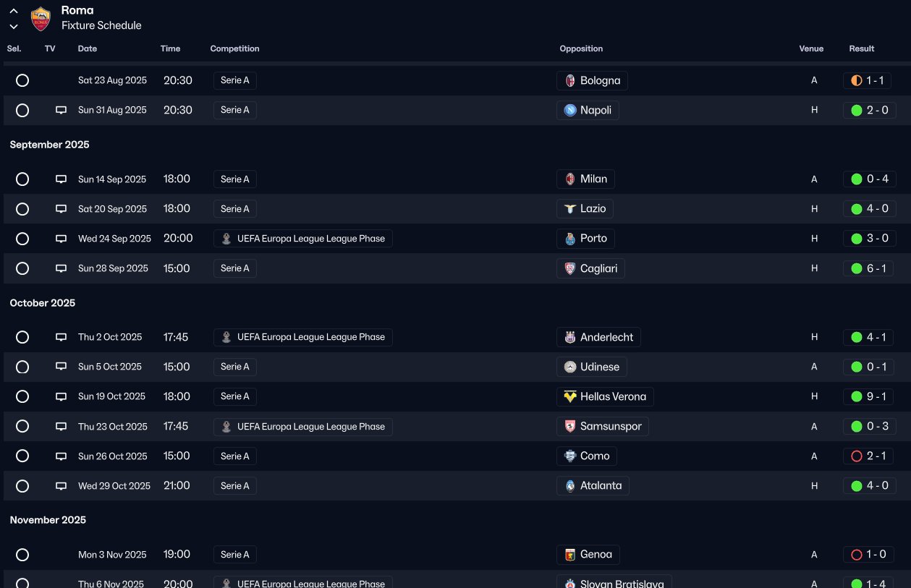The width and height of the screenshot is (911, 588).
Task: Click the September 2025 month heading
Action: [x=49, y=145]
